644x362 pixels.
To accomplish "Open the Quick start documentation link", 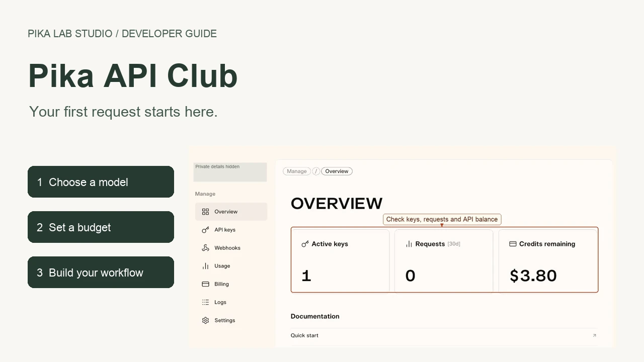I will coord(444,335).
